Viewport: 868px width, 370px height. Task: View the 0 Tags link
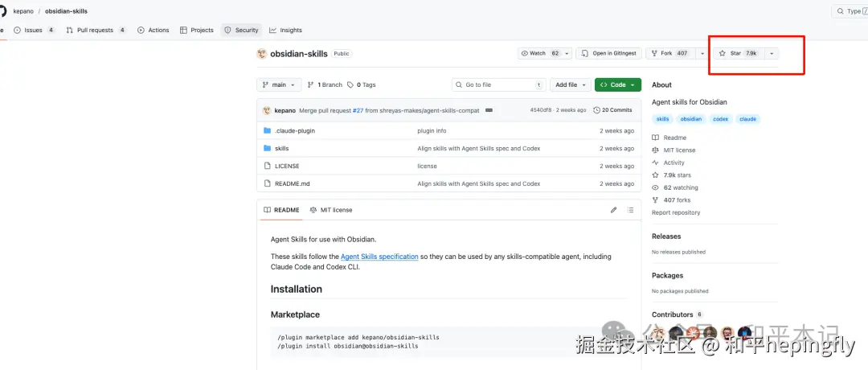click(x=362, y=84)
